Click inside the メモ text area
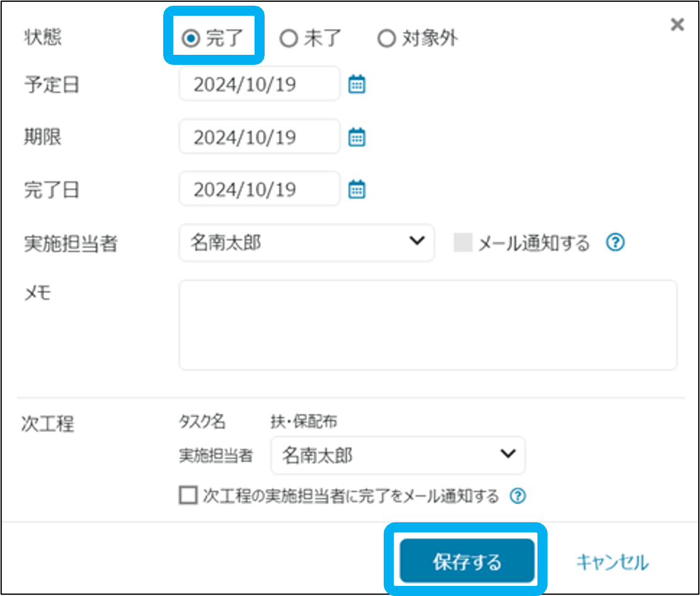This screenshot has height=596, width=700. tap(427, 325)
